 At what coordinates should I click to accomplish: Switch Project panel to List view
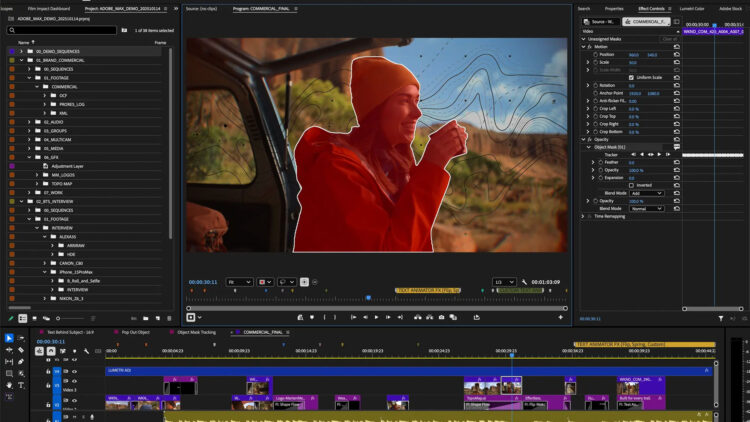tap(22, 318)
